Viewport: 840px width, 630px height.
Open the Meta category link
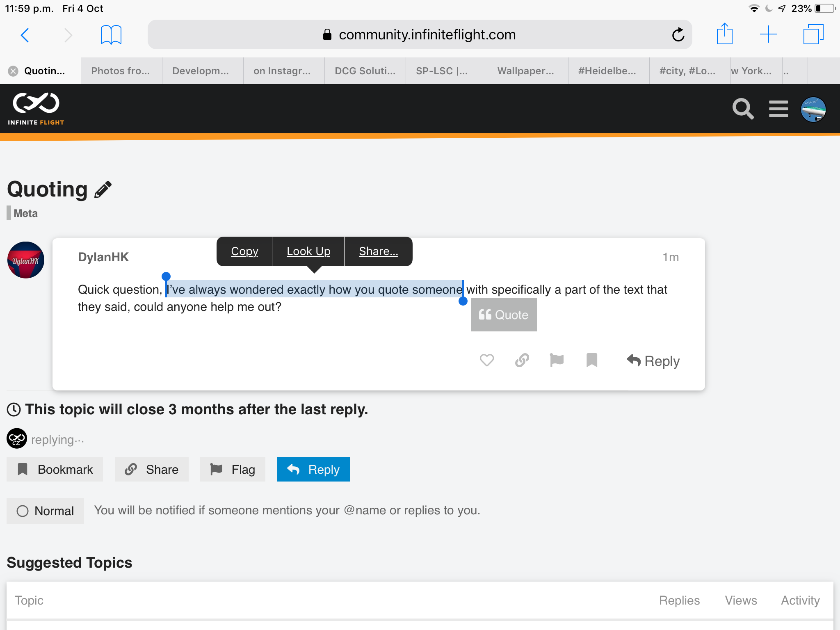pos(25,213)
